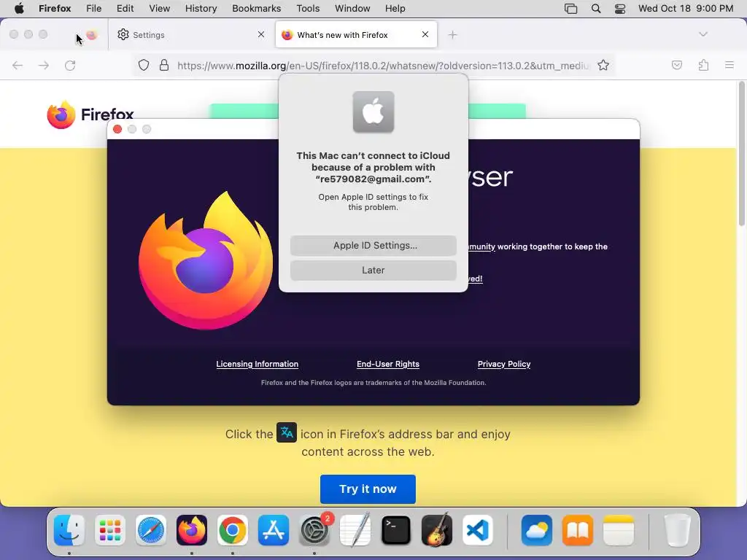Open Notes from the Dock

(619, 530)
